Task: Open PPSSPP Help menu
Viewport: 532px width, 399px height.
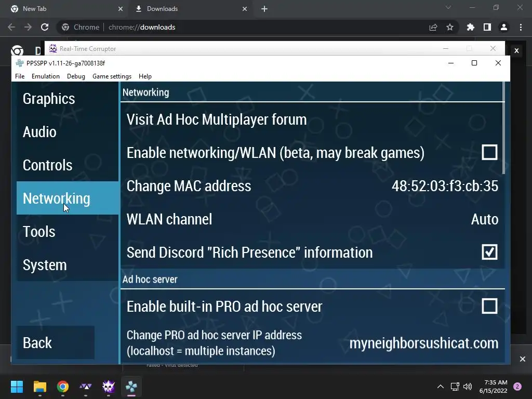Action: coord(145,76)
